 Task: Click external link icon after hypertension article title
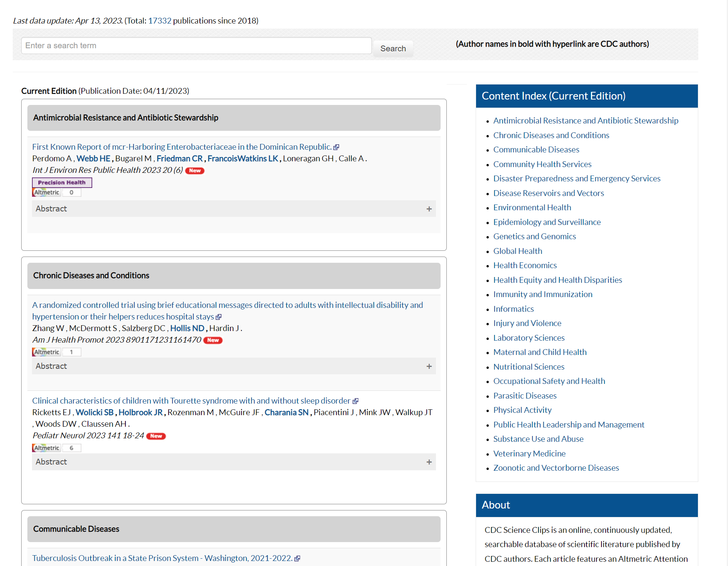(x=219, y=317)
